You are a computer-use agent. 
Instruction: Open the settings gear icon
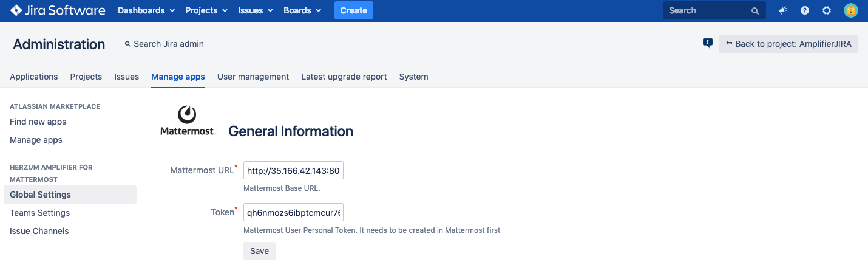pos(827,10)
